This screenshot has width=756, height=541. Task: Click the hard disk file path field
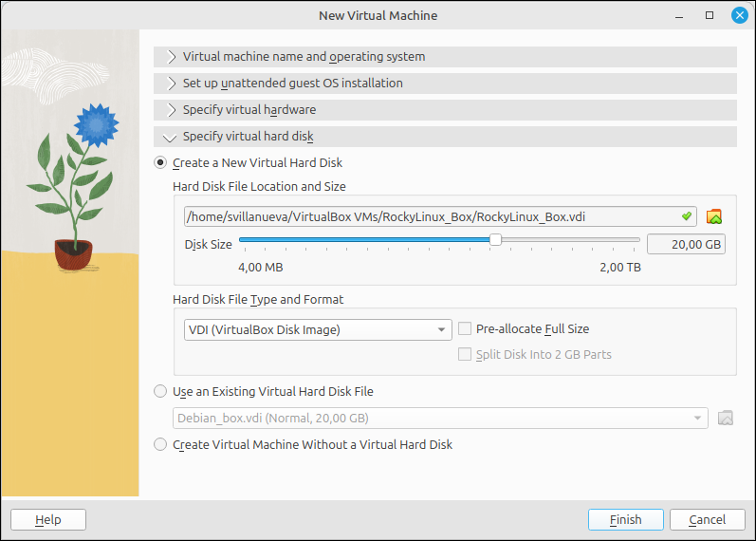pos(440,216)
